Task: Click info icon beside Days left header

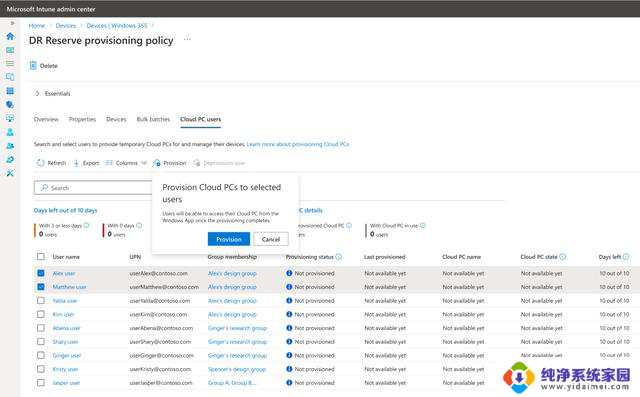Action: 626,257
